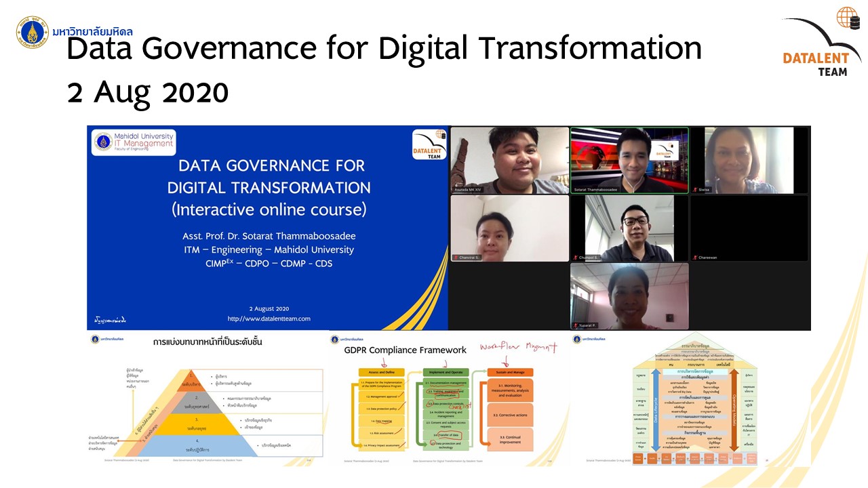Viewport: 868px width, 488px height.
Task: Click the muted microphone icon beside Siwisa
Action: pos(694,190)
